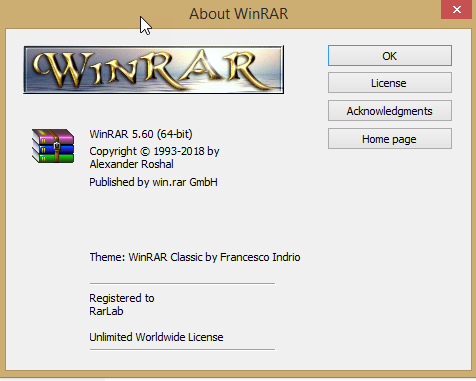Click "Unlimited Worldwide License" text
This screenshot has height=381, width=476.
tap(156, 337)
